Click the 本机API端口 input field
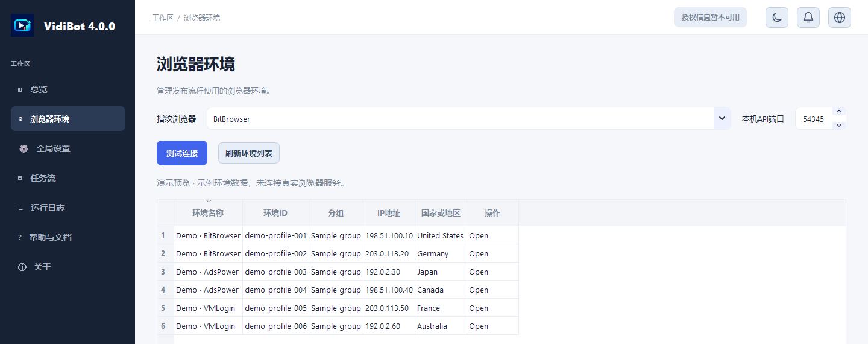Image resolution: width=868 pixels, height=344 pixels. pos(814,119)
